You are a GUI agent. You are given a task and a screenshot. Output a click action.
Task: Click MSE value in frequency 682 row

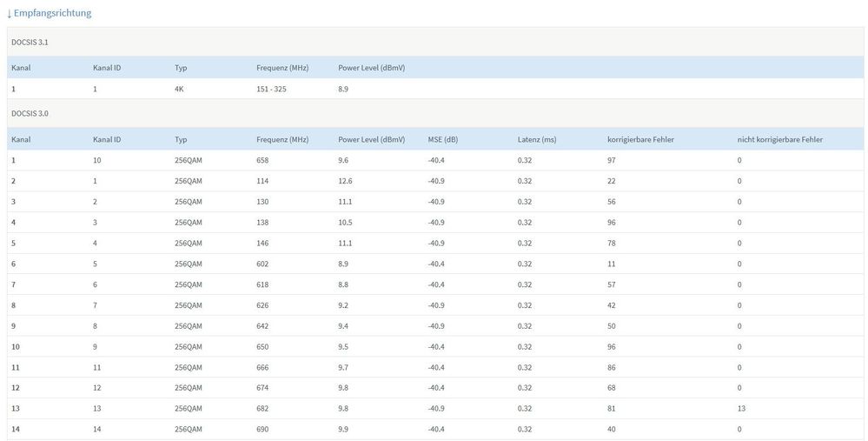tap(436, 409)
